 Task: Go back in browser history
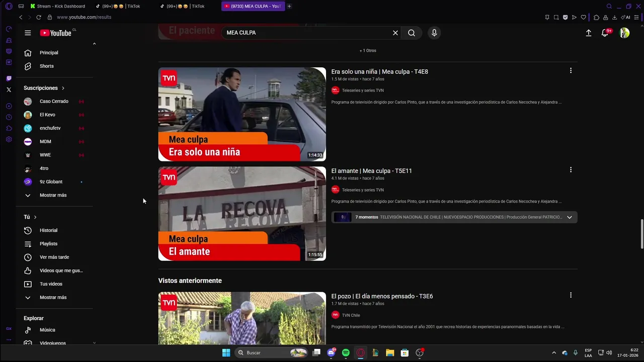click(21, 17)
